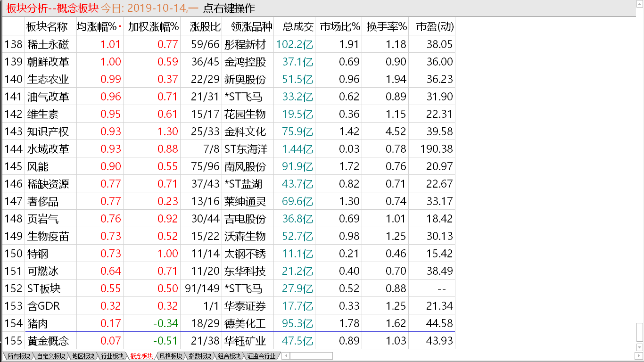Sort by the 加权涨幅% column header
The width and height of the screenshot is (644, 362).
click(153, 26)
